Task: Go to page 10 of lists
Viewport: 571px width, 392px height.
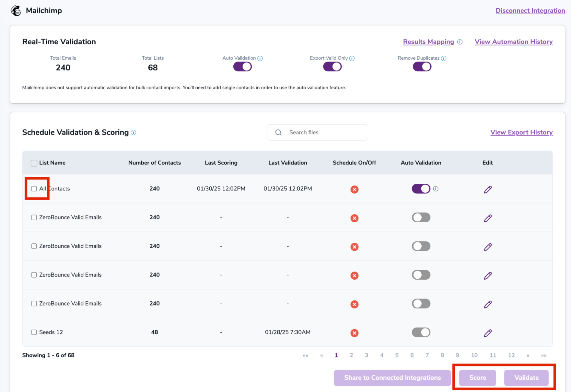Action: pos(474,355)
